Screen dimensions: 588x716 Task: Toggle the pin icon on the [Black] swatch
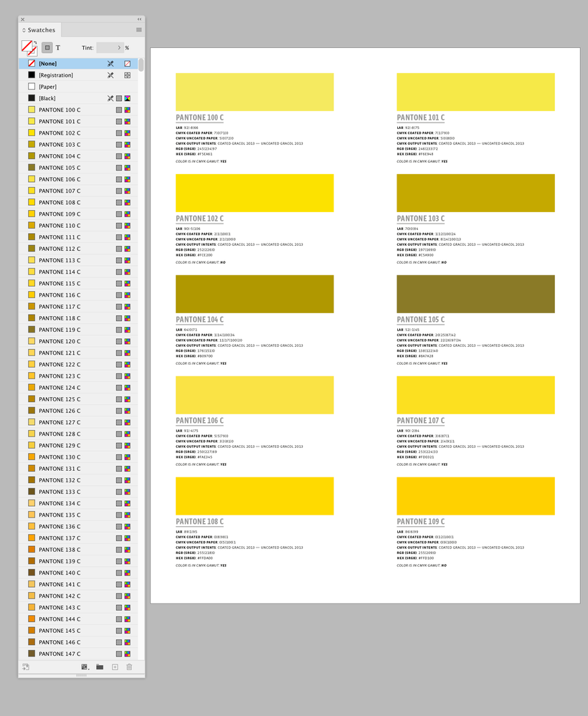click(110, 98)
